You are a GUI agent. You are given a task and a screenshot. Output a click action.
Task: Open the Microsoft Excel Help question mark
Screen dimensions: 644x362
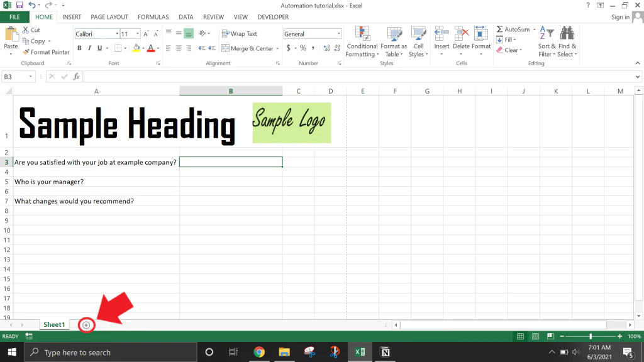click(588, 5)
